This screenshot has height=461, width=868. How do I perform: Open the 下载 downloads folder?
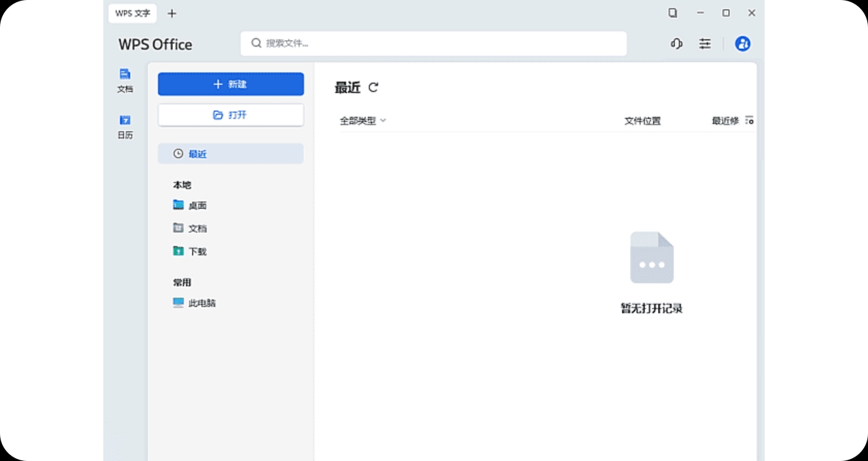196,251
